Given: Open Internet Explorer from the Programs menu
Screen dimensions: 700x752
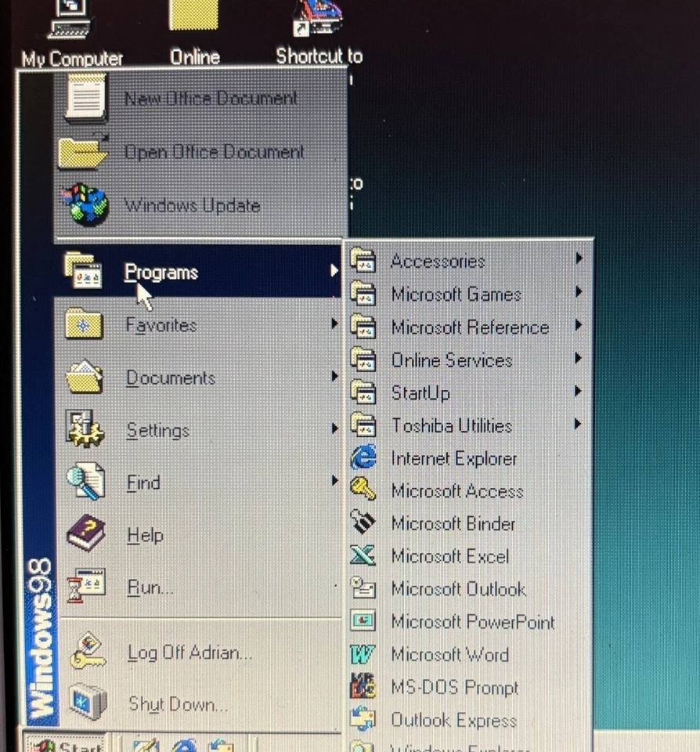Looking at the screenshot, I should (453, 458).
